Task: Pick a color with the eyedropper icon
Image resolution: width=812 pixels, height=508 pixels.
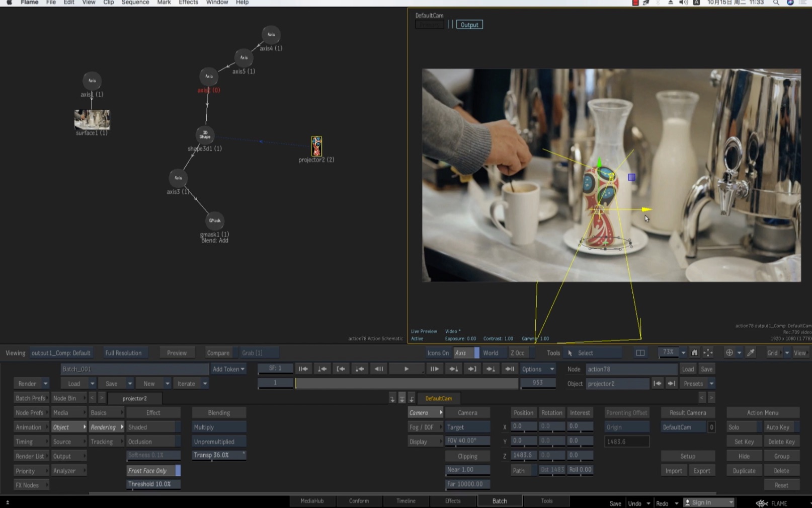Action: tap(751, 352)
